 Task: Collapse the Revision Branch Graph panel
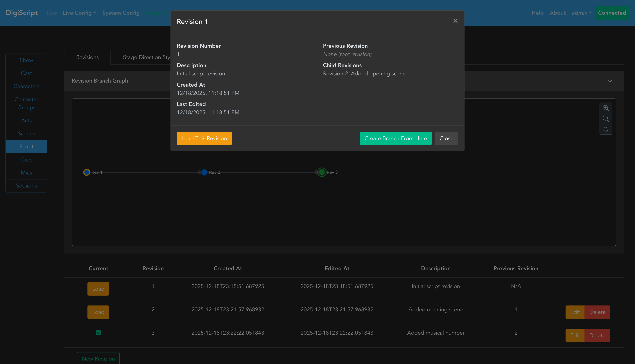610,81
